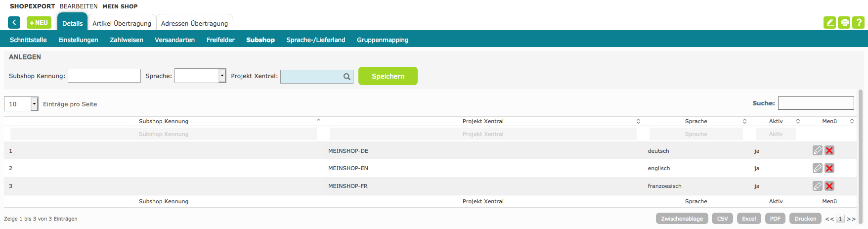
Task: Open the Versandarten menu item
Action: tap(174, 40)
